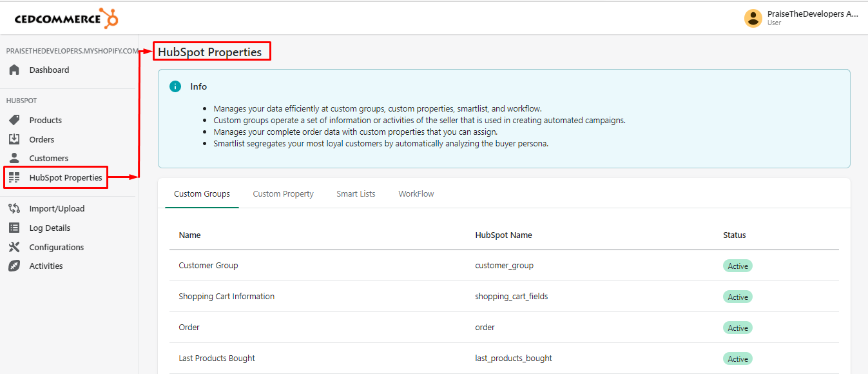Screen dimensions: 868x374
Task: Click the Log Details list icon
Action: [14, 228]
